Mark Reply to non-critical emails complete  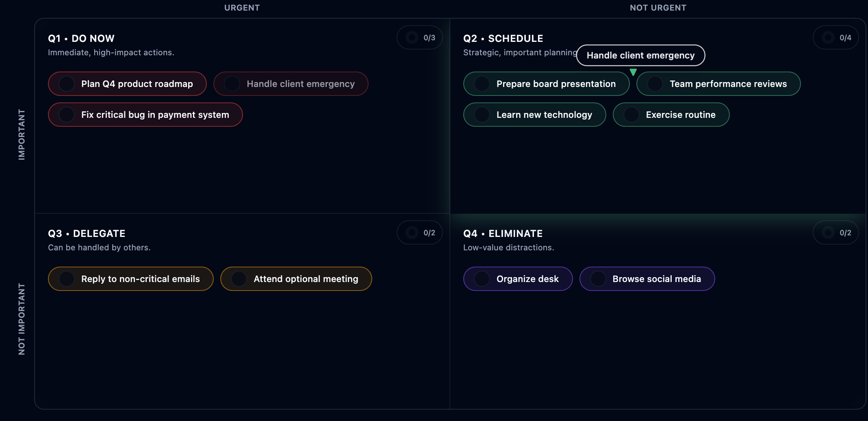67,279
